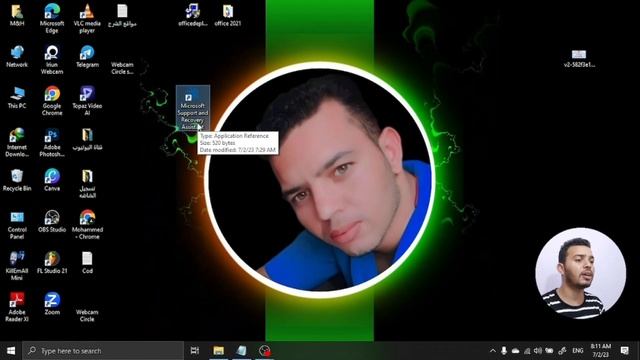This screenshot has height=360, width=640.
Task: Open the OneDrive cloud tray icon
Action: tap(516, 351)
